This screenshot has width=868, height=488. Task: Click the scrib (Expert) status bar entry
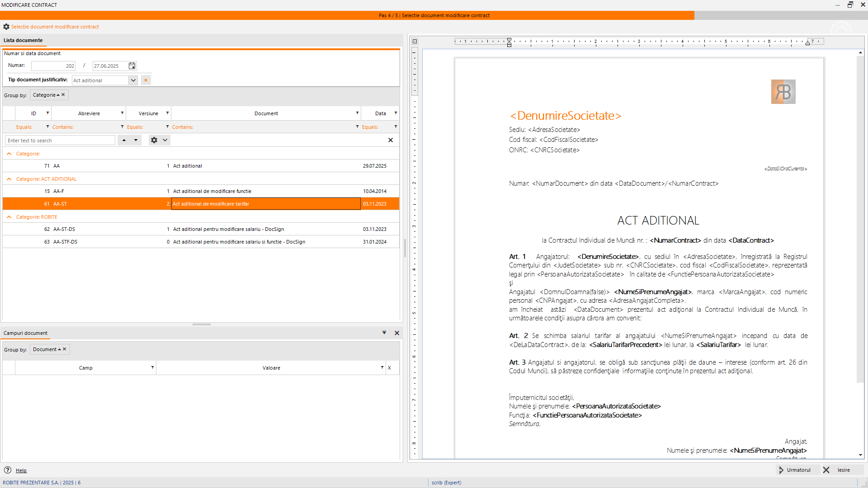(446, 483)
